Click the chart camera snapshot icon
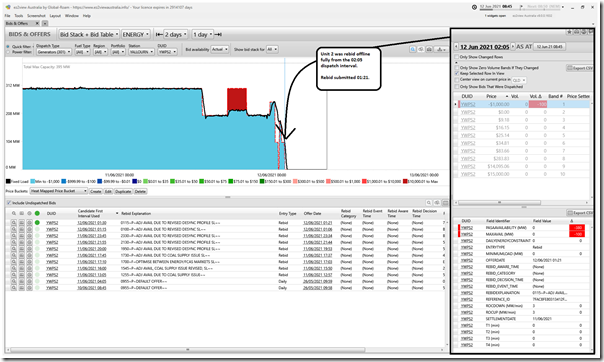The height and width of the screenshot is (362, 604). (429, 49)
